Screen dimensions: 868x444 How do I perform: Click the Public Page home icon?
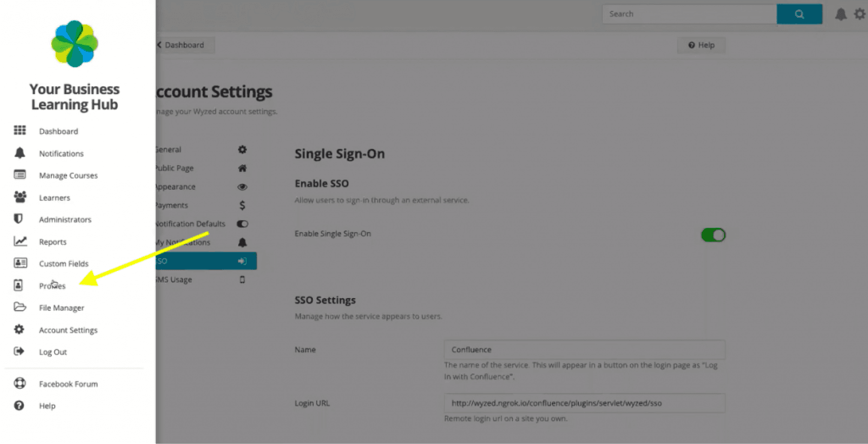pyautogui.click(x=242, y=168)
